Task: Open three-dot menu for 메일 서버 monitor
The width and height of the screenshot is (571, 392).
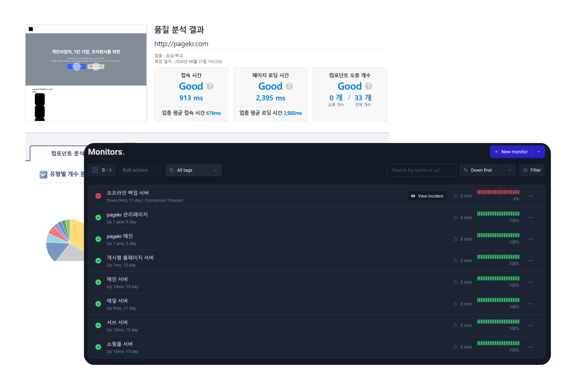Action: pyautogui.click(x=530, y=304)
